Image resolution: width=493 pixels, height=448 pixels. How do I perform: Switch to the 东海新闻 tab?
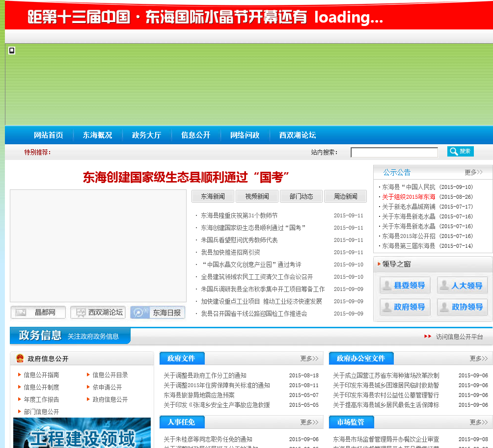pyautogui.click(x=213, y=196)
